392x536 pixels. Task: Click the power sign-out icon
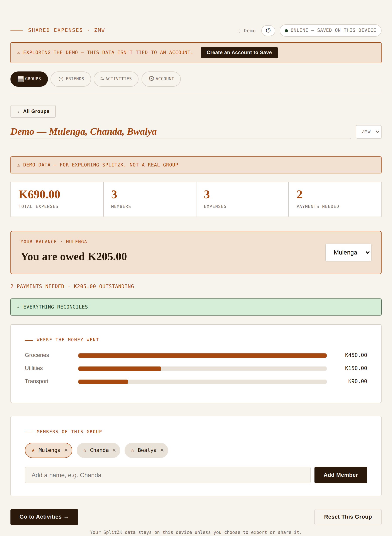pyautogui.click(x=268, y=30)
